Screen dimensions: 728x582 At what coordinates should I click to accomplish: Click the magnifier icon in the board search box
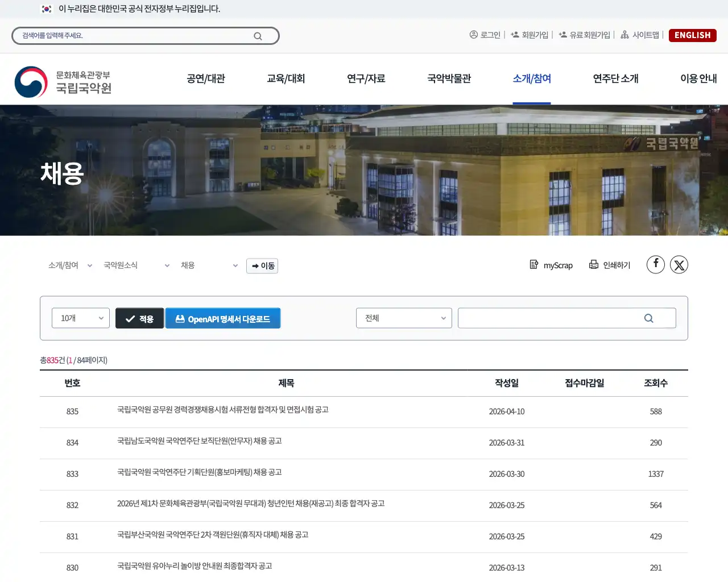[x=648, y=318]
